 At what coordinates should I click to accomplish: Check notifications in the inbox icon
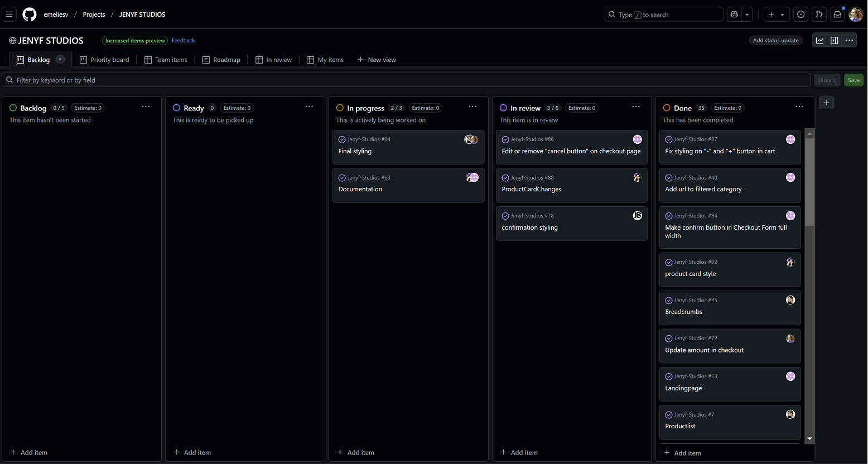coord(837,14)
